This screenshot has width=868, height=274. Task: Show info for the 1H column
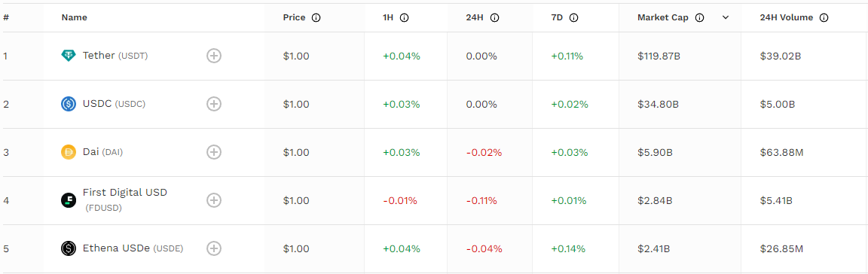(404, 18)
